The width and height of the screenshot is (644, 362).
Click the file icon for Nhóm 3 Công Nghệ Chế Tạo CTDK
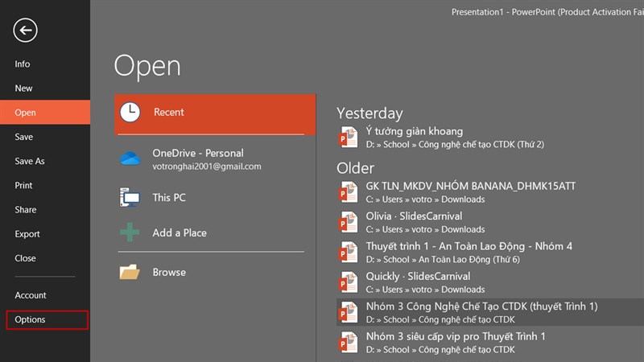coord(348,312)
